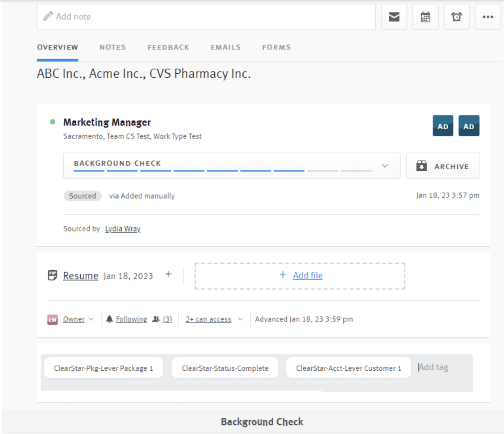This screenshot has height=434, width=504.
Task: Set a snooze via the alarm clock icon
Action: click(456, 17)
